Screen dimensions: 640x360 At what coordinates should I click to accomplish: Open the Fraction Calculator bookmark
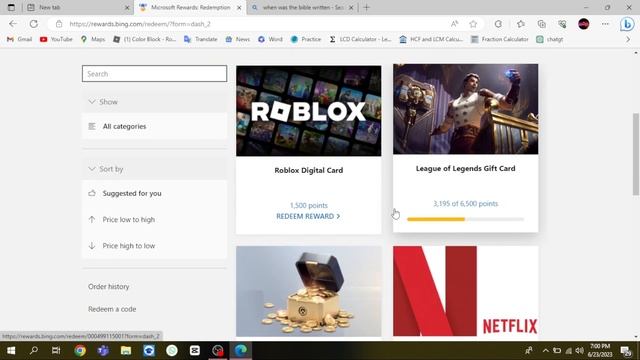click(x=499, y=39)
